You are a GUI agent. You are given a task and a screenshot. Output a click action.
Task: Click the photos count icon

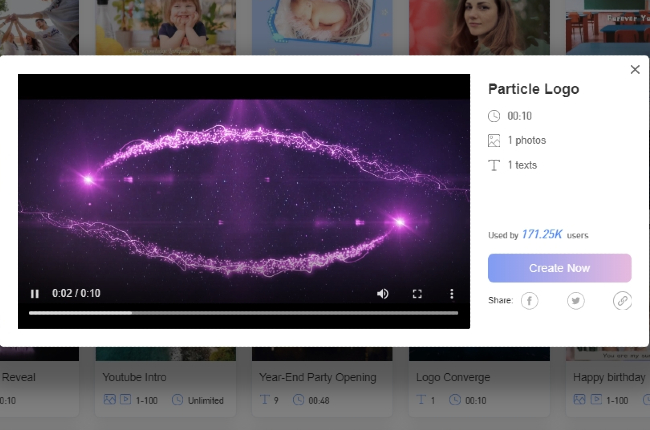494,141
